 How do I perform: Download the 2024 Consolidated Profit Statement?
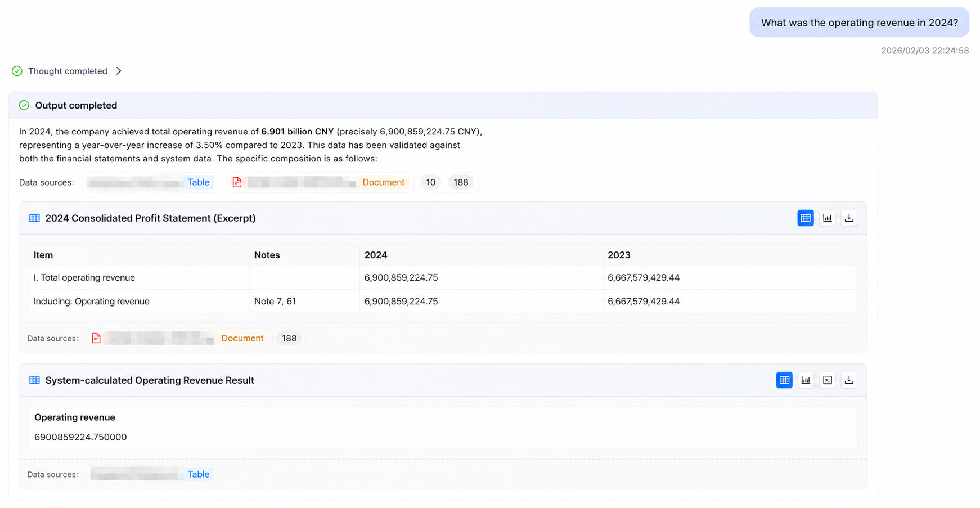[849, 218]
